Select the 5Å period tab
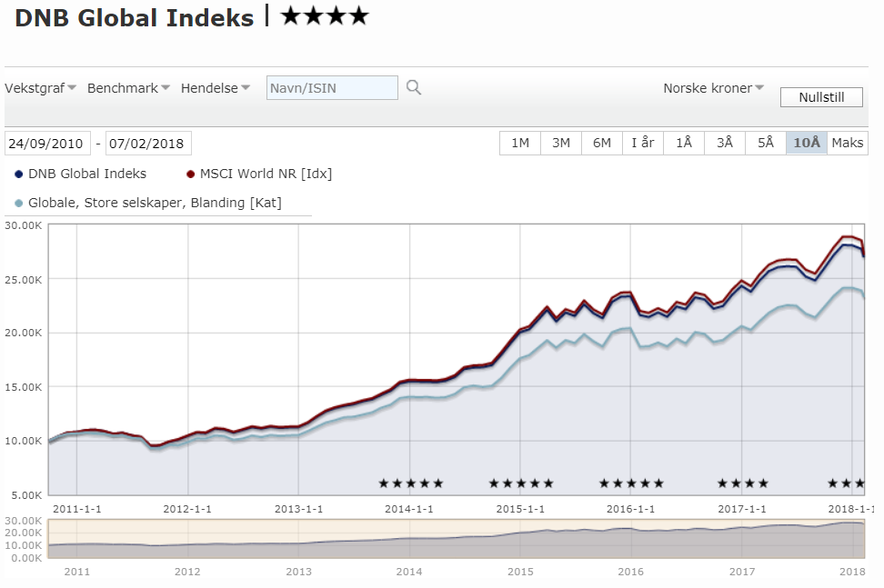 (766, 143)
